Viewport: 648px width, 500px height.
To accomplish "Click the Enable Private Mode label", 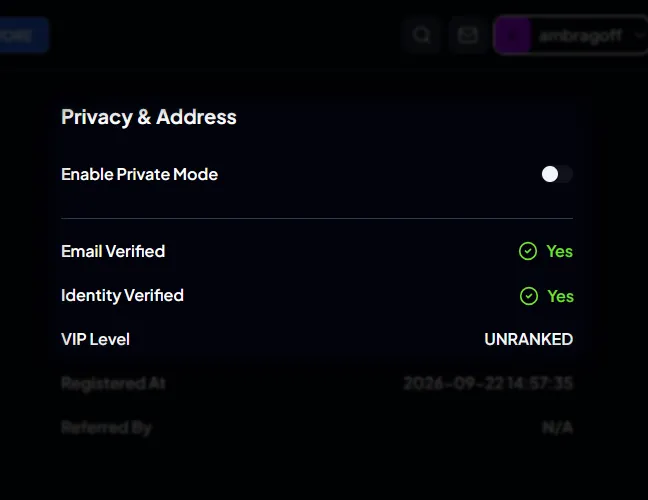I will (139, 174).
